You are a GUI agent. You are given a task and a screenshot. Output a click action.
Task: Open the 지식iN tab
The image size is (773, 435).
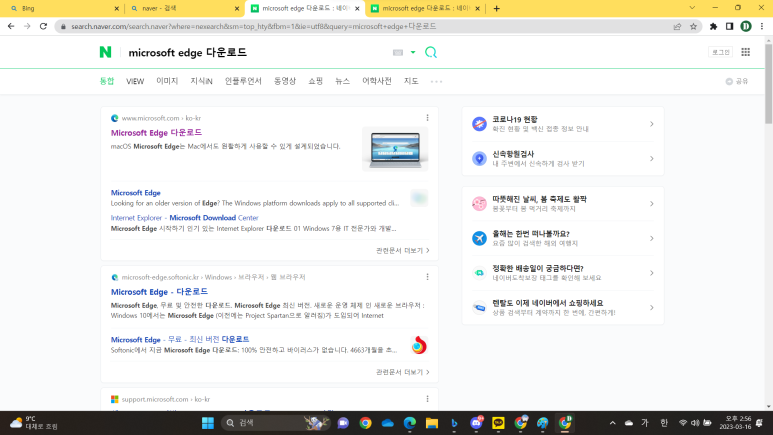201,81
